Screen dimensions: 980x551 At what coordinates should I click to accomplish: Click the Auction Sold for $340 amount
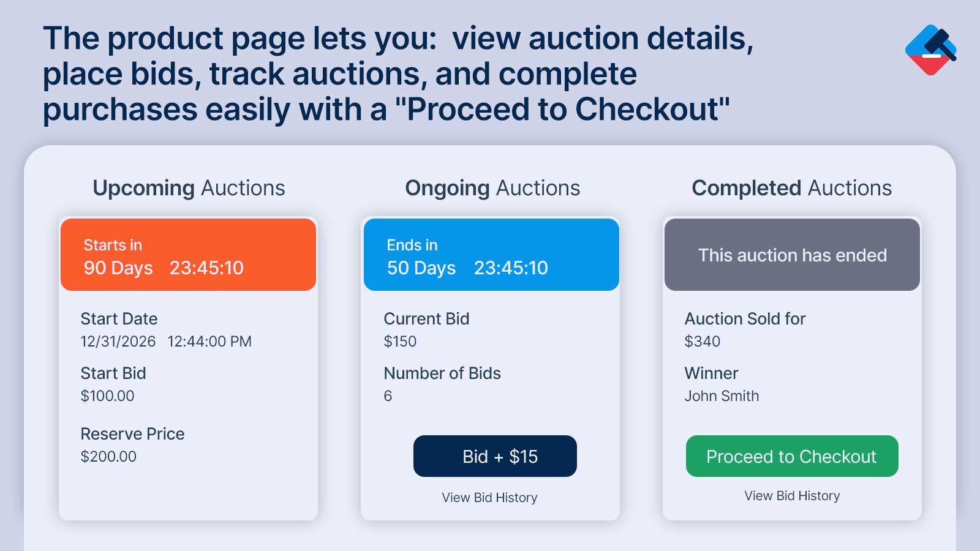coord(702,342)
